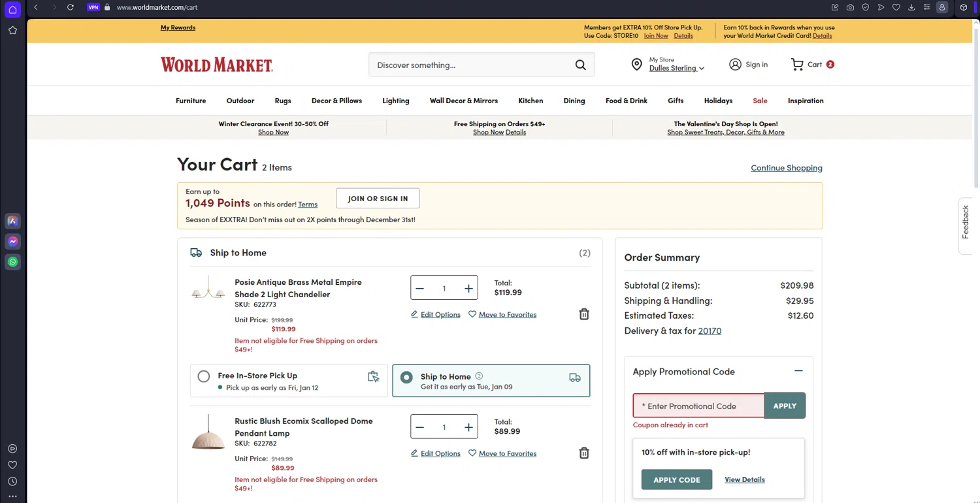Open the Furniture menu
The width and height of the screenshot is (980, 503).
pyautogui.click(x=191, y=101)
